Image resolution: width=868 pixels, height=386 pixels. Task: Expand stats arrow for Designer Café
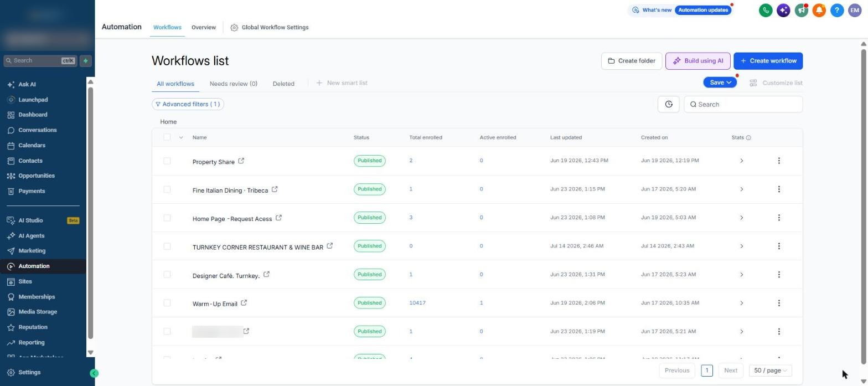(741, 274)
